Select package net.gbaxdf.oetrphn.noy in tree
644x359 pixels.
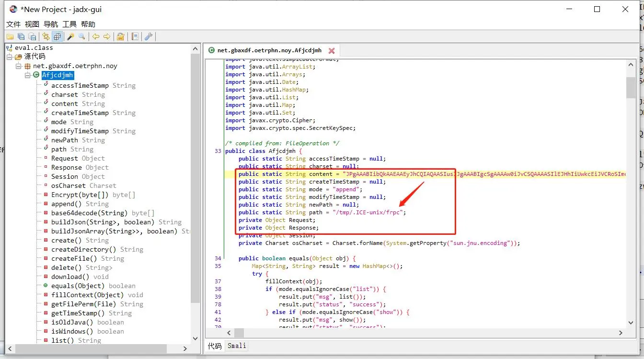pyautogui.click(x=75, y=66)
